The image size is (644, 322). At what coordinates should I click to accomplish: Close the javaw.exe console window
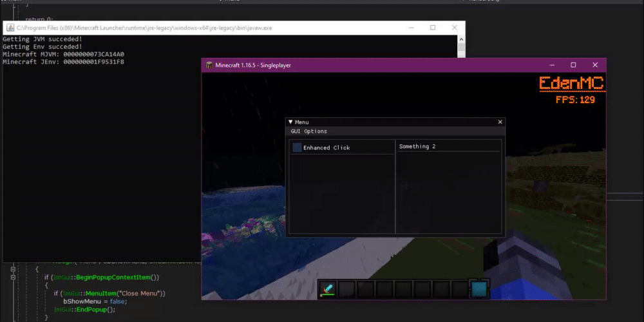[454, 28]
